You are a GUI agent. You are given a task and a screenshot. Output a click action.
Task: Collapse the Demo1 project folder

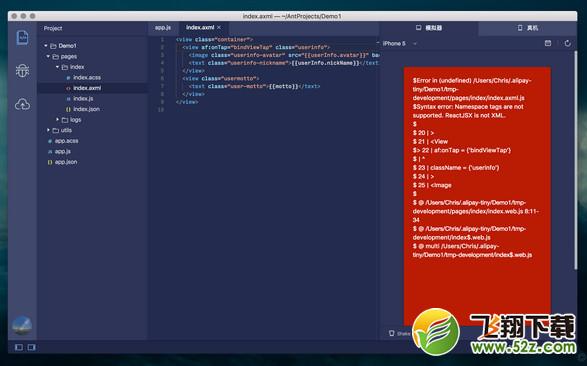tap(46, 46)
